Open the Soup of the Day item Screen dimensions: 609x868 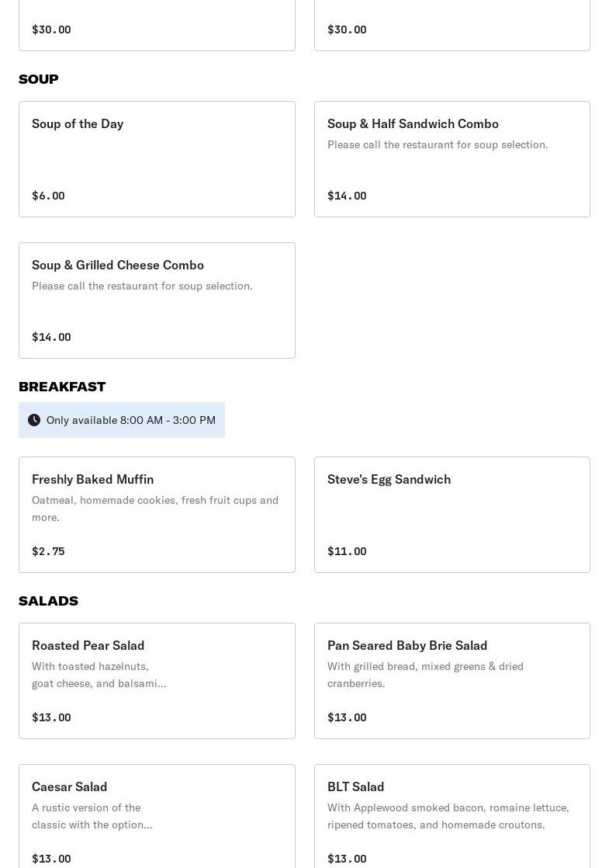[157, 159]
